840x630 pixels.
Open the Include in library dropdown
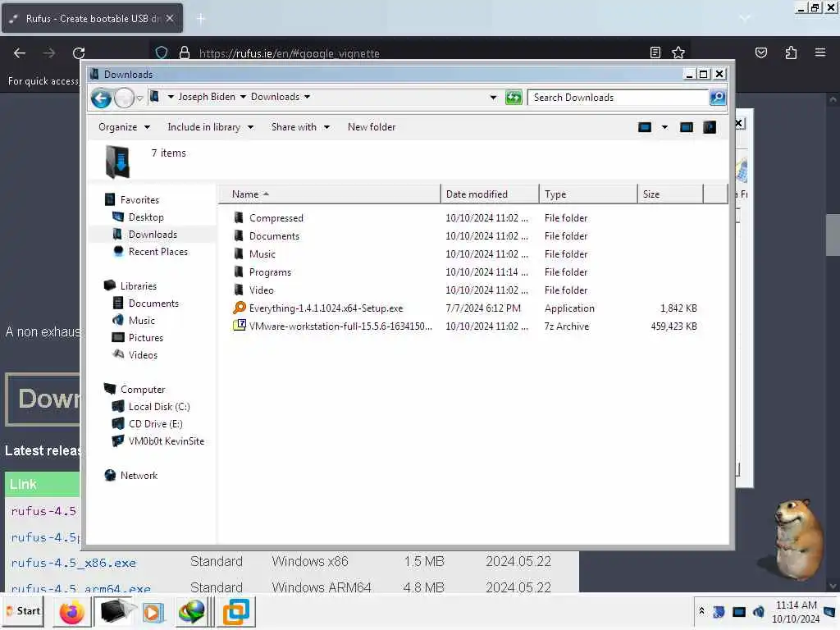tap(210, 127)
